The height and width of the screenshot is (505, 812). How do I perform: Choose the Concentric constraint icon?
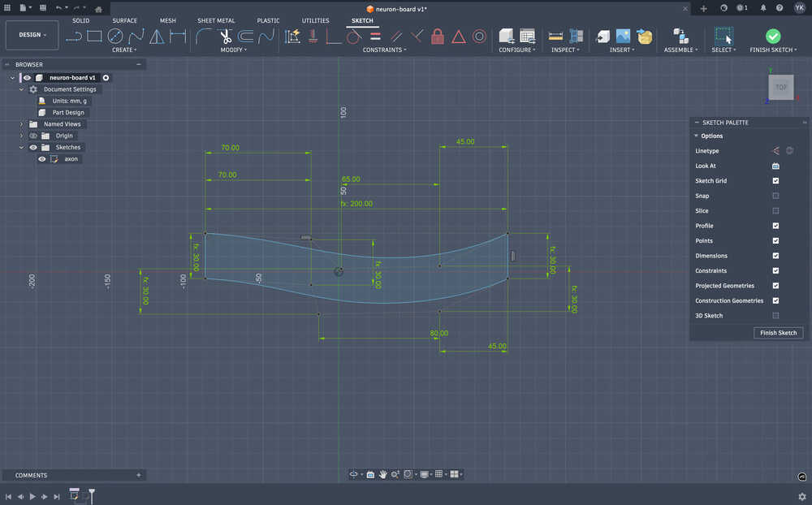click(479, 36)
